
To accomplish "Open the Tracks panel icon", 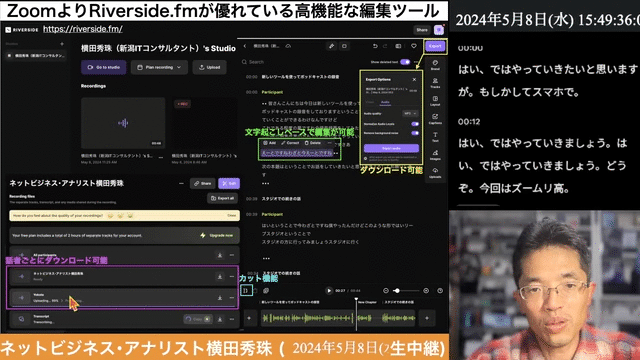I will pyautogui.click(x=435, y=83).
